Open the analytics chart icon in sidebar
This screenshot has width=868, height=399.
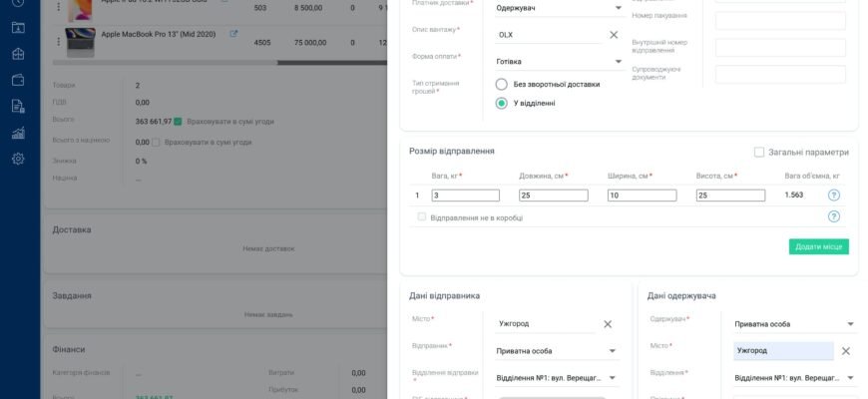click(x=18, y=133)
